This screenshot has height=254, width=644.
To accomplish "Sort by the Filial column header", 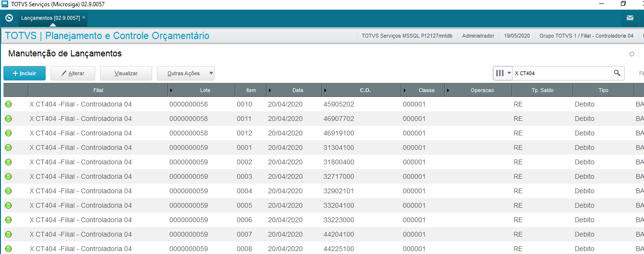I will click(x=98, y=90).
